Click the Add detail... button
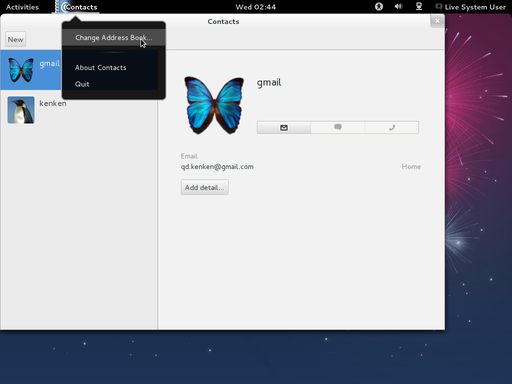 (x=205, y=187)
